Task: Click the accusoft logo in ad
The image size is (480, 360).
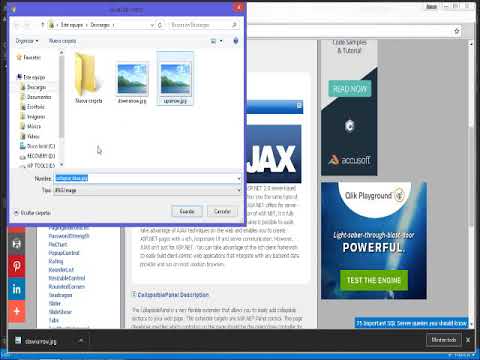Action: point(349,160)
